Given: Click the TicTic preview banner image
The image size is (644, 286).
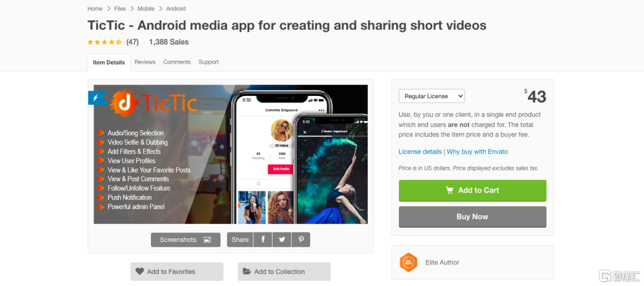Looking at the screenshot, I should 231,154.
